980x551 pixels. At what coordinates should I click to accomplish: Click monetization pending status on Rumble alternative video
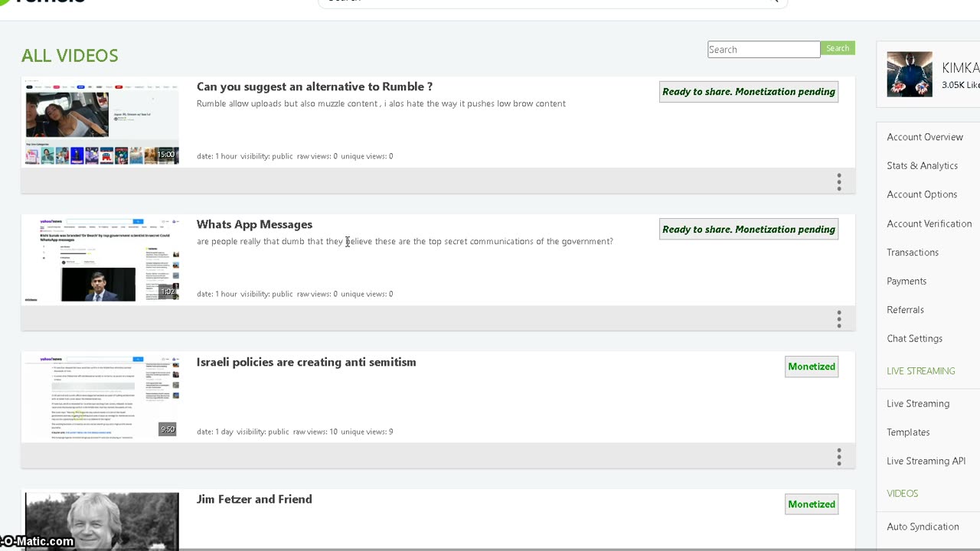point(749,92)
